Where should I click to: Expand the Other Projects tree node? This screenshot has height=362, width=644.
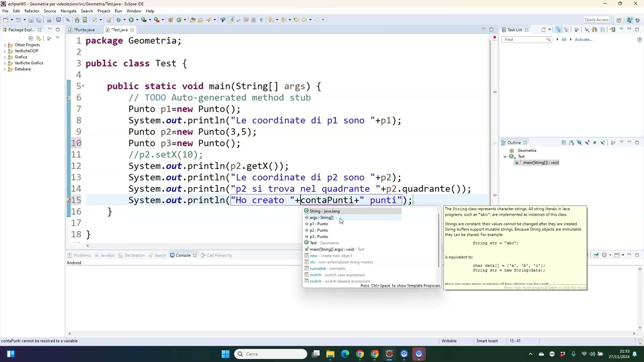tap(5, 45)
